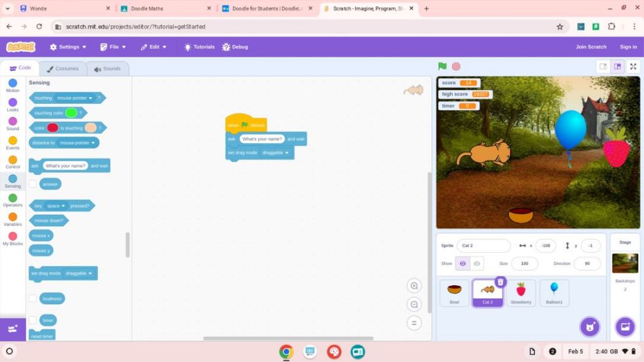Open the Motion block category

[x=12, y=86]
